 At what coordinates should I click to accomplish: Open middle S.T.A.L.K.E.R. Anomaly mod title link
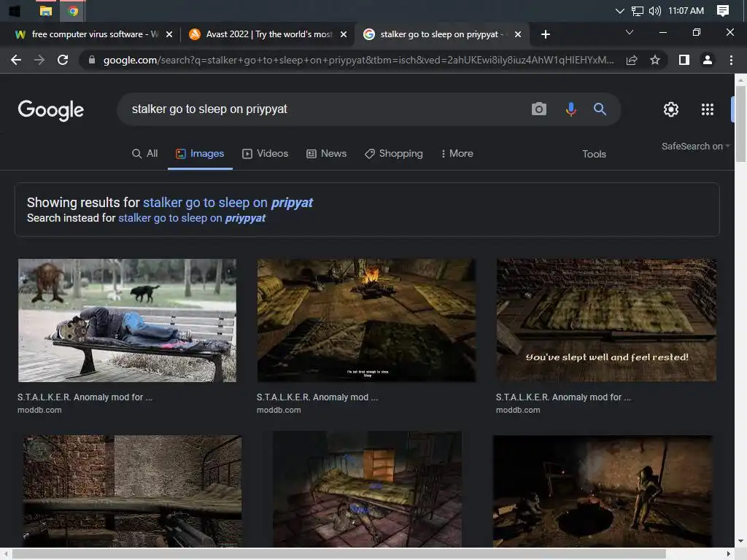(317, 397)
